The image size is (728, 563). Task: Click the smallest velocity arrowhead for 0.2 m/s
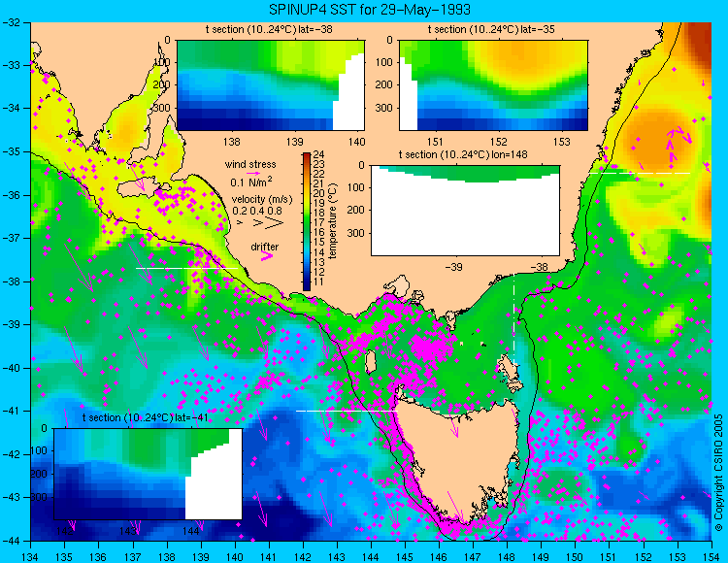pos(240,222)
